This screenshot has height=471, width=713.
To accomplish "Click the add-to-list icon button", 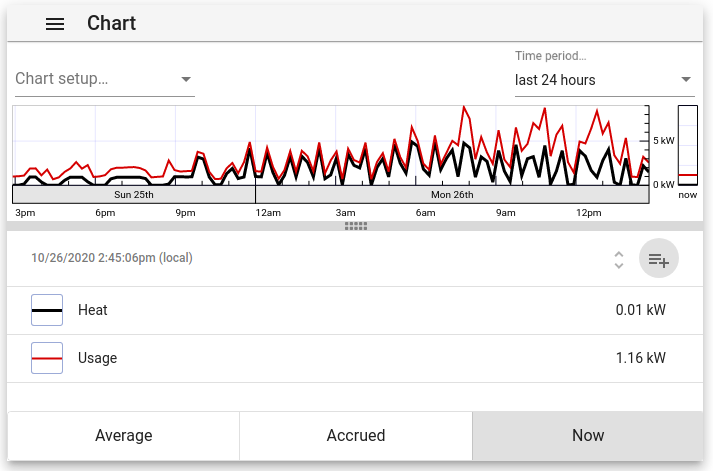I will coord(658,258).
